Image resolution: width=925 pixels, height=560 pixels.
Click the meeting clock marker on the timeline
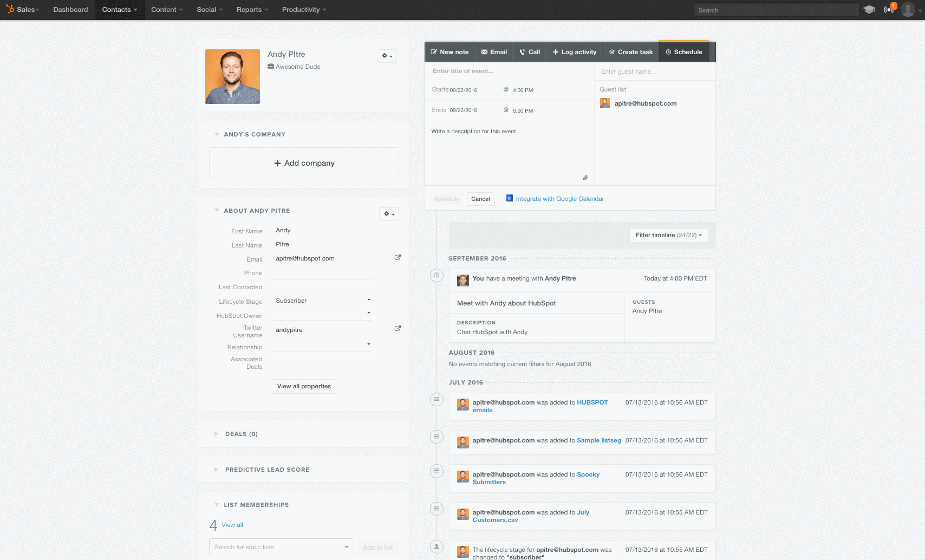click(x=437, y=276)
